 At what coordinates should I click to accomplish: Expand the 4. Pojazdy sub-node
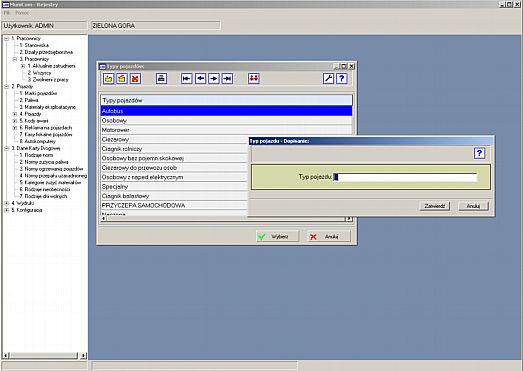click(x=15, y=114)
